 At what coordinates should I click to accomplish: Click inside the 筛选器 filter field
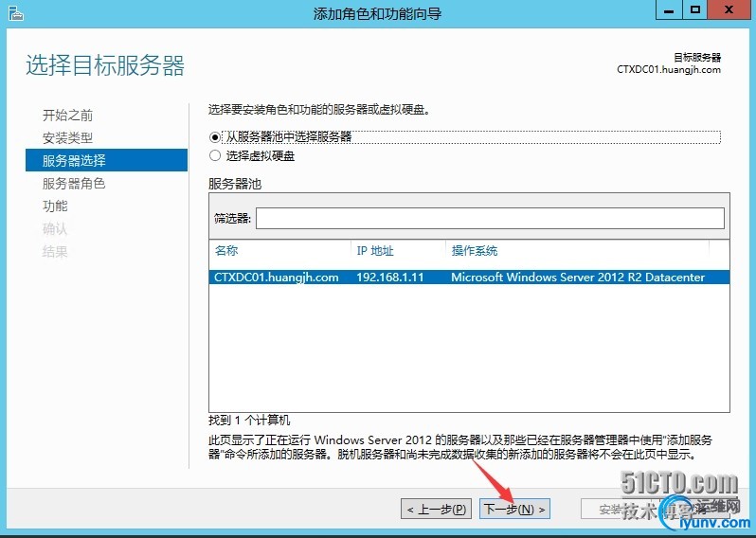pos(490,219)
